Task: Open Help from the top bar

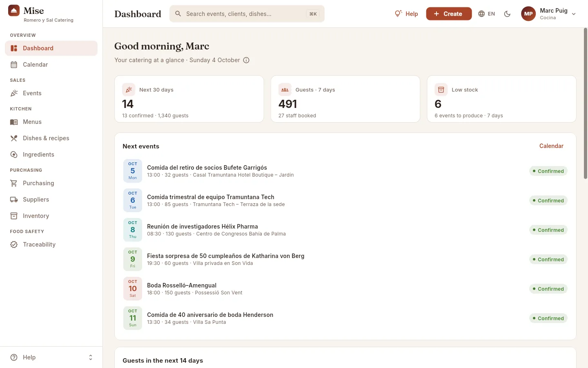Action: click(x=406, y=14)
